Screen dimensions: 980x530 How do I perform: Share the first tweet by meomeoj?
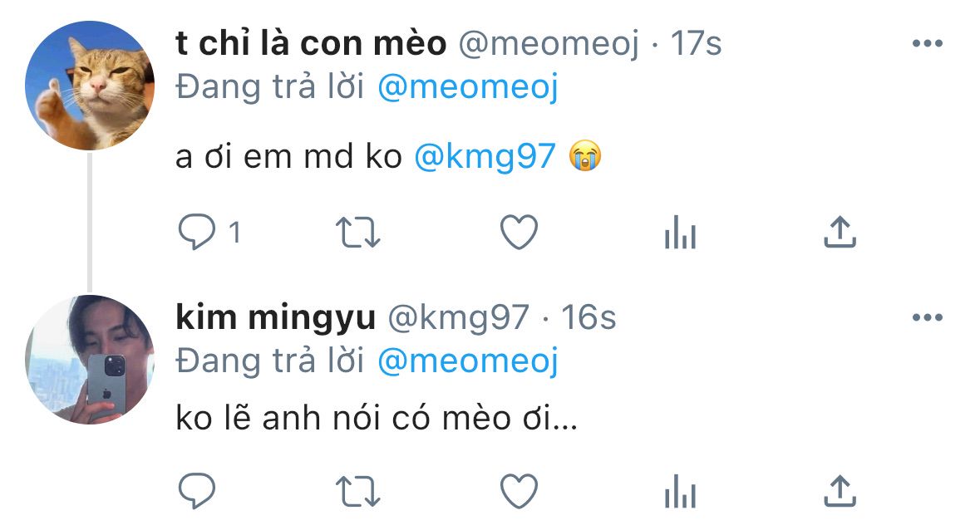click(x=840, y=233)
